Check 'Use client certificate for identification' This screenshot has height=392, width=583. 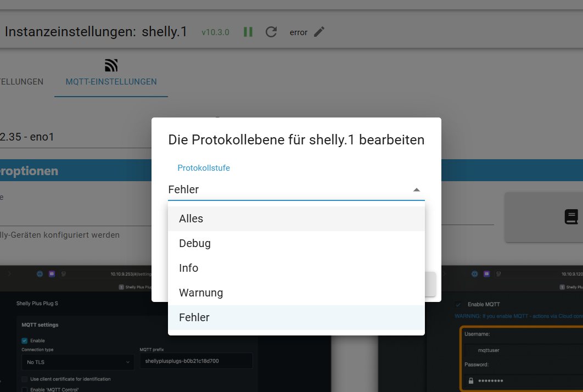tap(25, 379)
